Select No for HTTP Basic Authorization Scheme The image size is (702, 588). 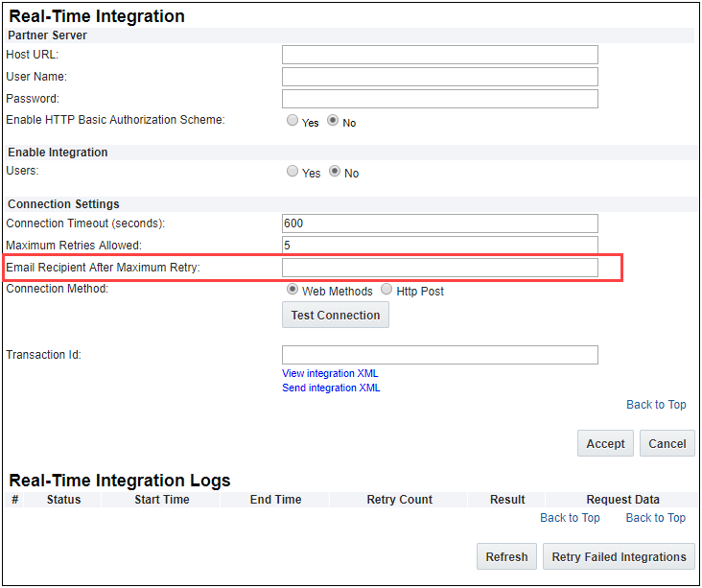pos(334,121)
